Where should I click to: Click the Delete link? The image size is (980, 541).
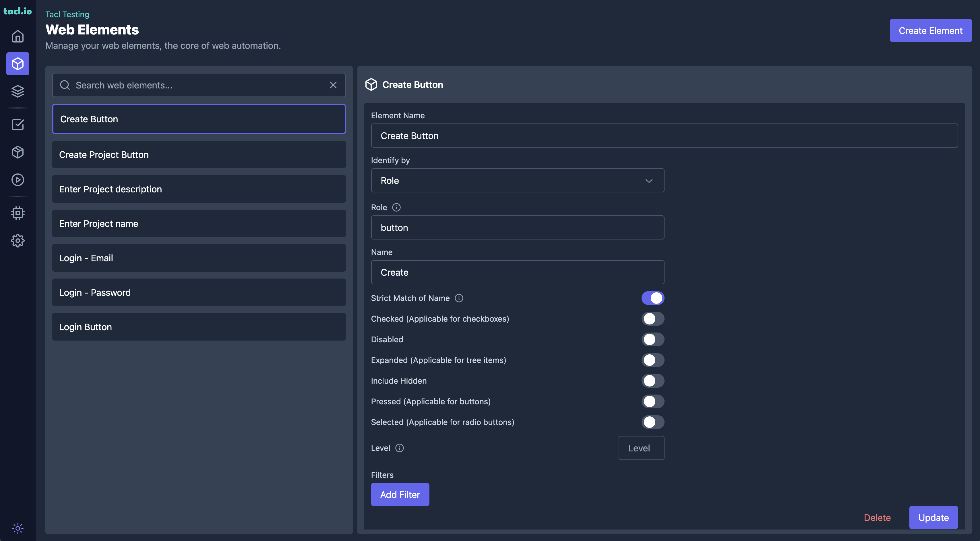click(x=877, y=518)
